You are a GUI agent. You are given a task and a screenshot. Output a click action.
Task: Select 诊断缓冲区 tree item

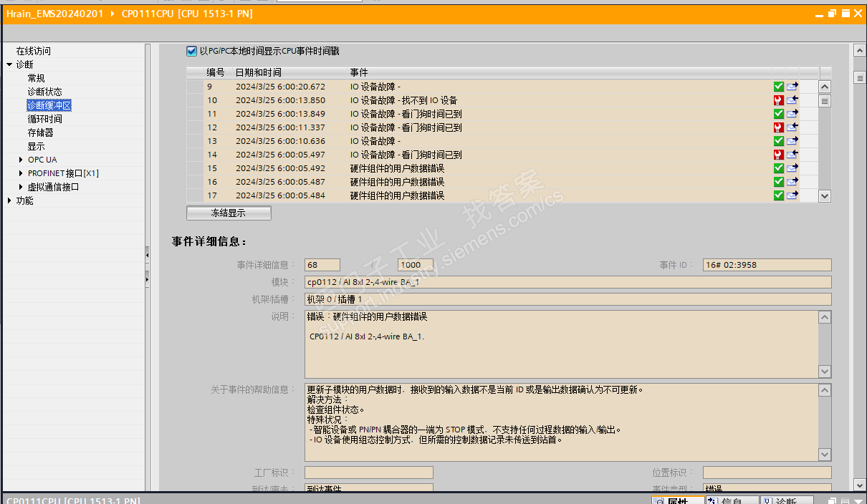coord(49,105)
